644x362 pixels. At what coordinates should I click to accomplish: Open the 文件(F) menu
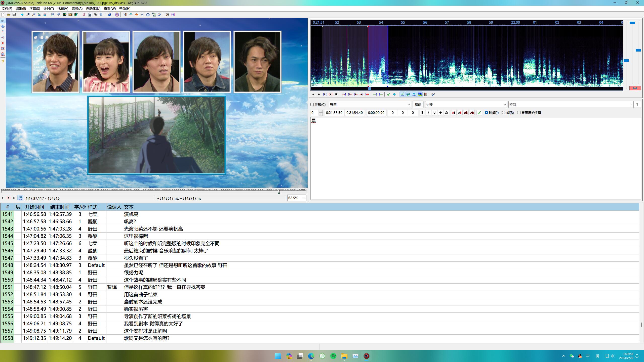point(7,9)
